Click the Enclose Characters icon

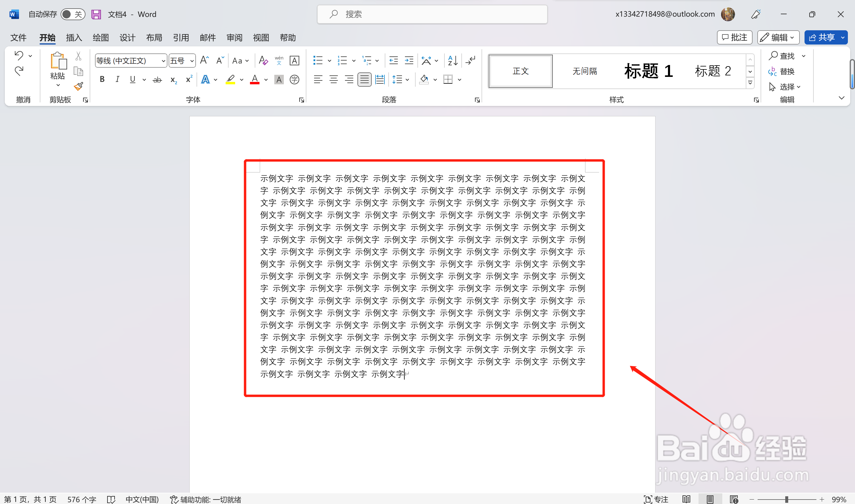pos(294,80)
